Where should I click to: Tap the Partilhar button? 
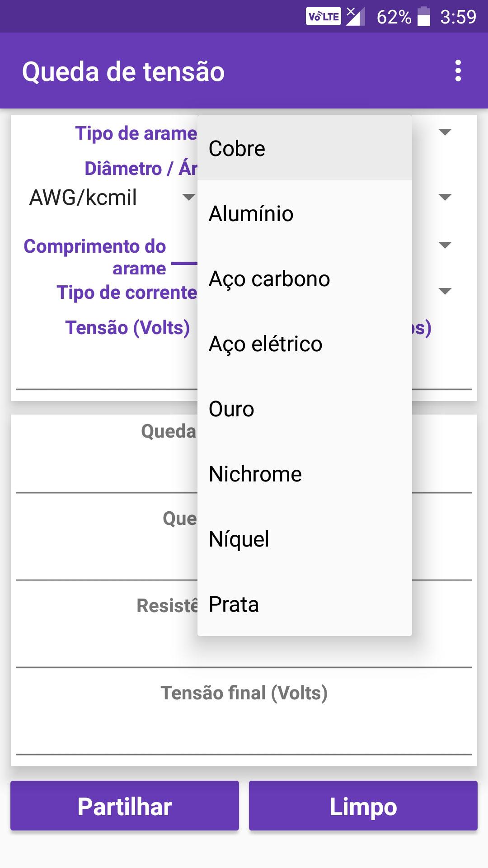coord(125,806)
